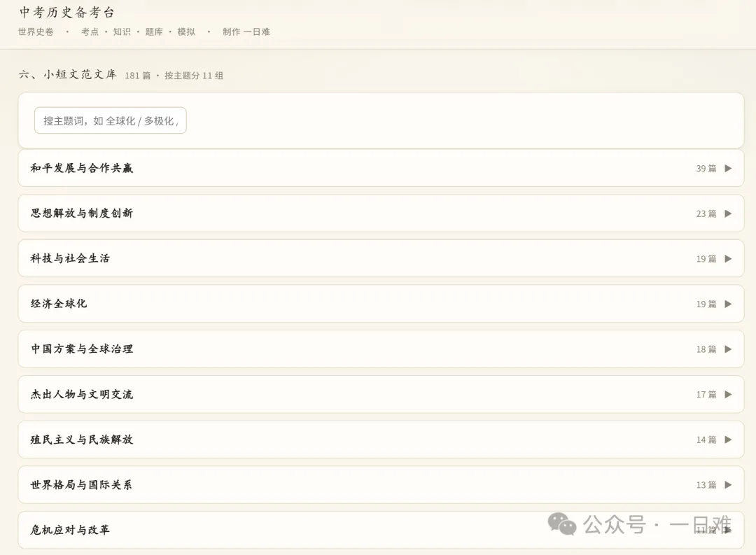The image size is (756, 555).
Task: Click the triangle arrow in the 殖民主义与民族解放 row
Action: coord(728,440)
